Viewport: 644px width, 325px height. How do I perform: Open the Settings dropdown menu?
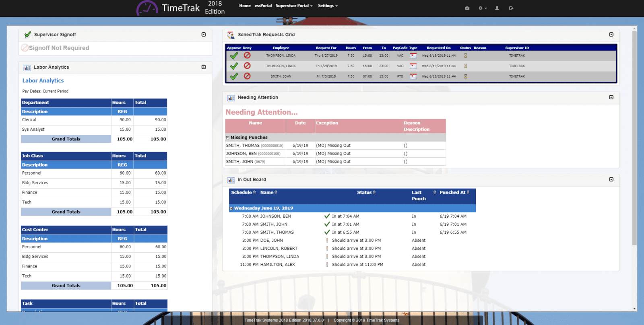328,6
